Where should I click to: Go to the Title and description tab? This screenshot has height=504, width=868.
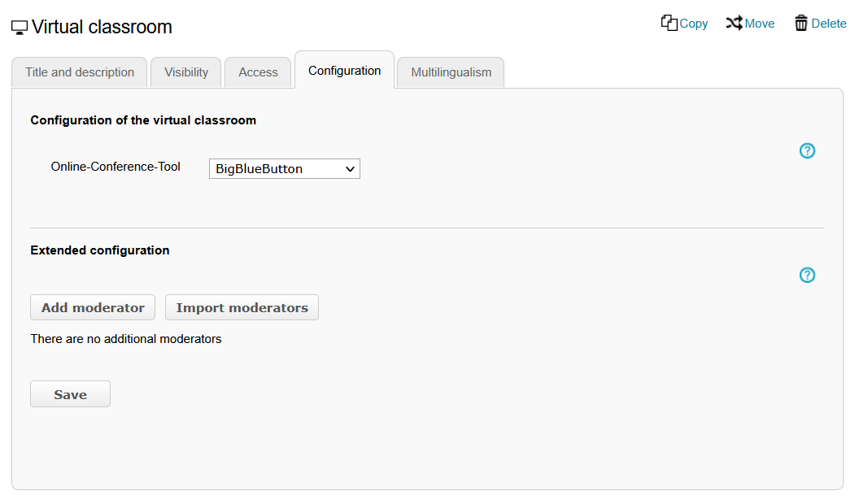point(79,72)
